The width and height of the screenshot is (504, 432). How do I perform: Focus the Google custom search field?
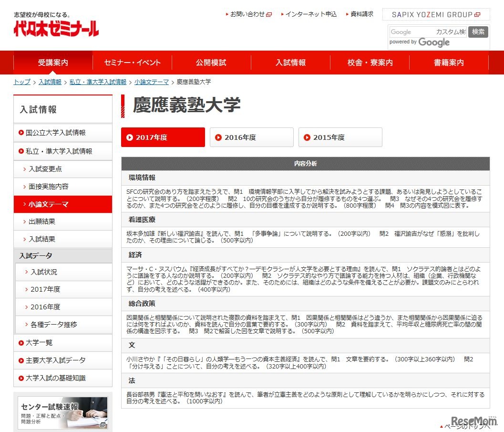tap(427, 32)
